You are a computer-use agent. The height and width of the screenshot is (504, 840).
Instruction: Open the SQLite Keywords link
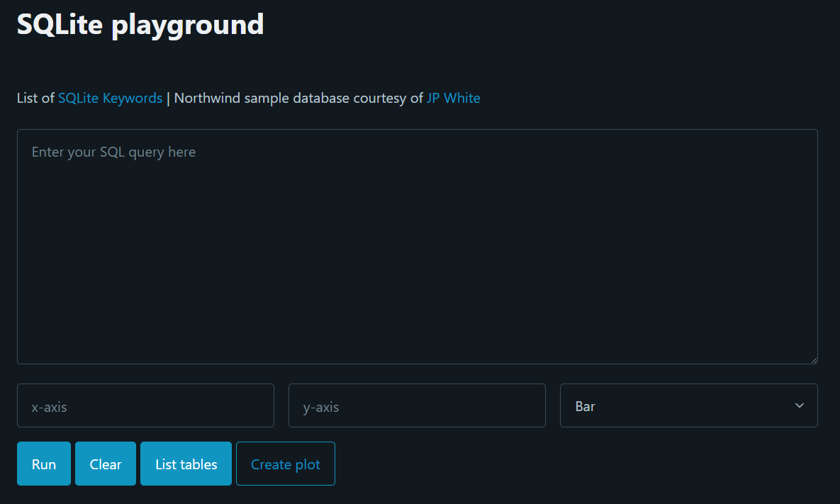(110, 98)
